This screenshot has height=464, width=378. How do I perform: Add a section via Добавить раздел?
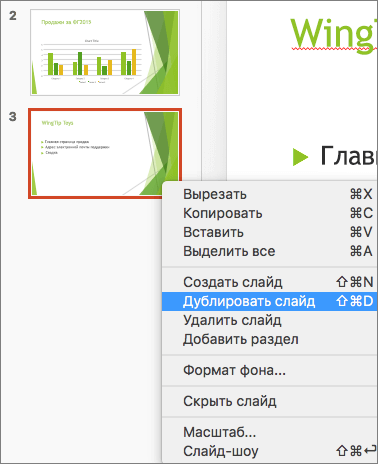coord(269,339)
